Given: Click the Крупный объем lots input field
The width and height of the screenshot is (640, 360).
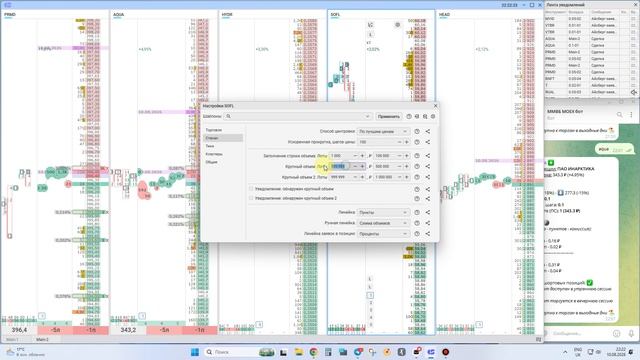Looking at the screenshot, I should pyautogui.click(x=340, y=166).
